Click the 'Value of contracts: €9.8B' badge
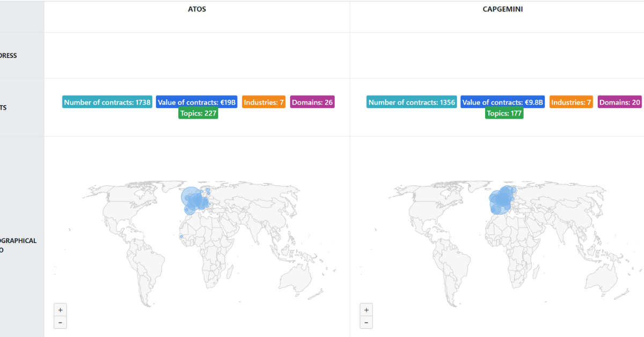The height and width of the screenshot is (337, 644). [502, 102]
